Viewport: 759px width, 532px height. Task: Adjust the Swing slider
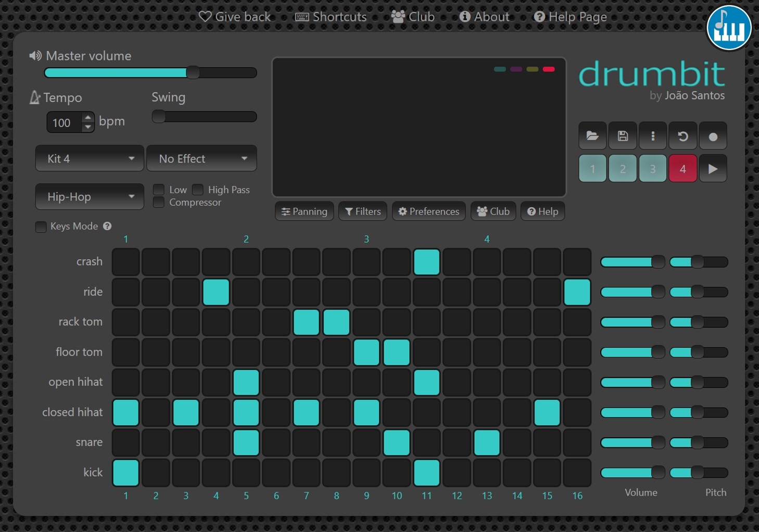coord(204,117)
